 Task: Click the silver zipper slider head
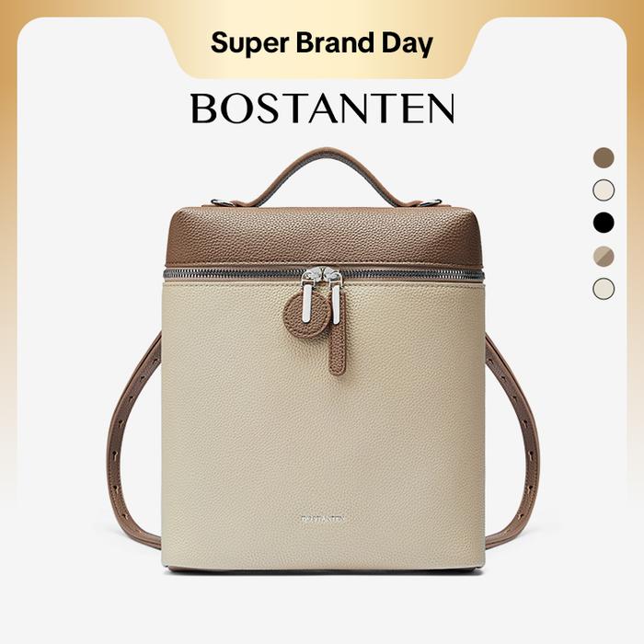point(322,275)
